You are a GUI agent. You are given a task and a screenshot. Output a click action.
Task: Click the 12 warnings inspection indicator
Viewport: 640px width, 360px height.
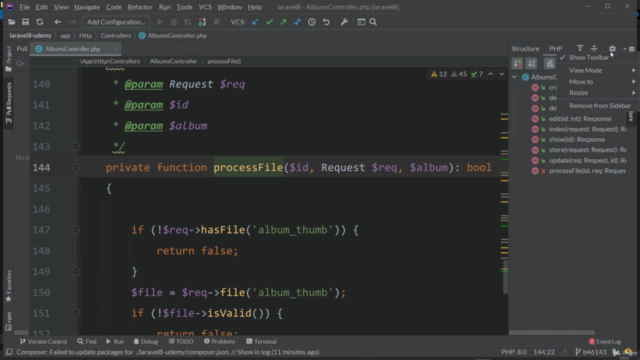[x=439, y=74]
